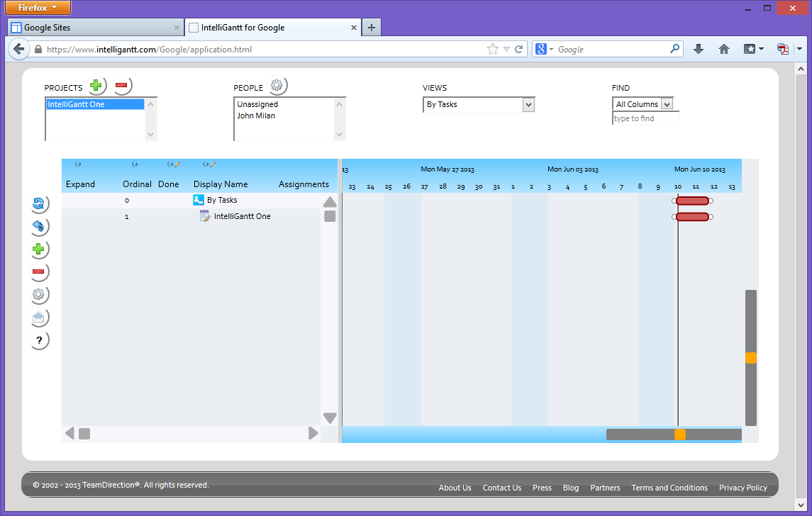Open the Firefox menu button
The image size is (812, 516).
tap(37, 8)
